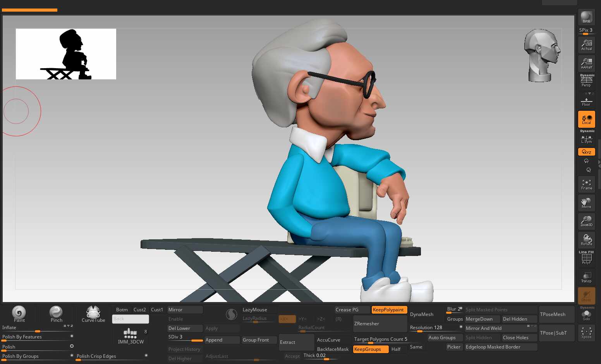Click the Frame view icon
Viewport: 601px width, 364px height.
click(x=586, y=184)
